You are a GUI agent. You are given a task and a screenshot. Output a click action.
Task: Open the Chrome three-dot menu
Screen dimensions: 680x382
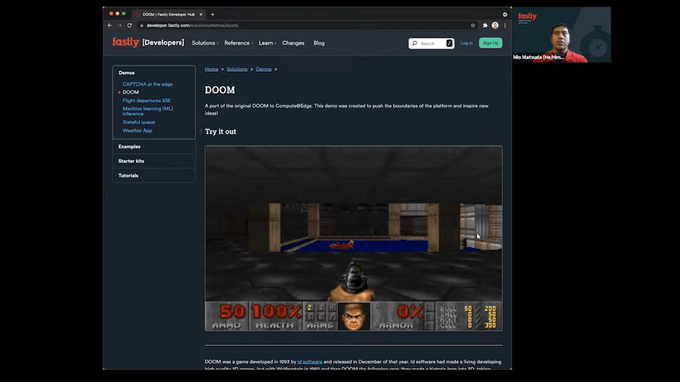tap(505, 25)
